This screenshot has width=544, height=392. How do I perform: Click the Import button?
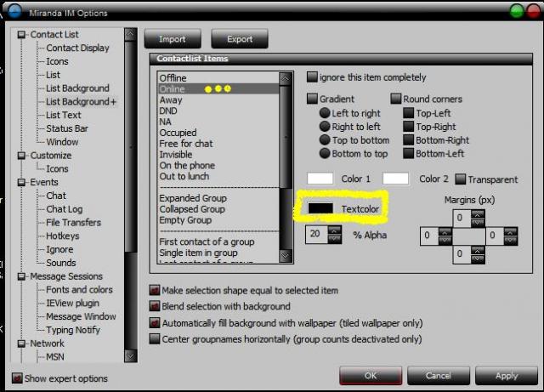173,38
